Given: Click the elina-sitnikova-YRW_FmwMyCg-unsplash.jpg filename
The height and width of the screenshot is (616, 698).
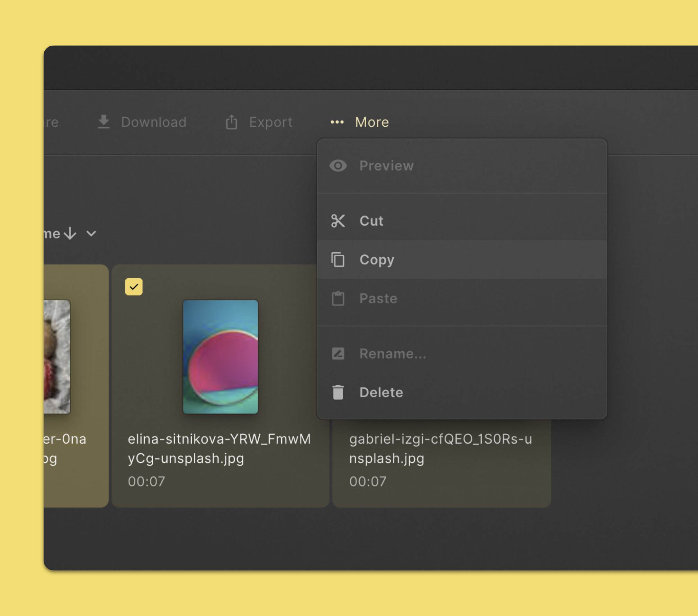Looking at the screenshot, I should coord(219,448).
